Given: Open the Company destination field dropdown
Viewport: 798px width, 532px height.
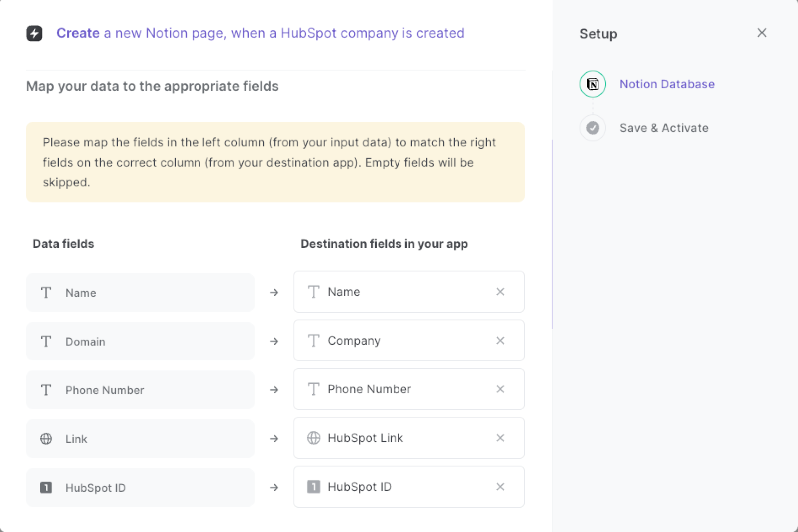Looking at the screenshot, I should click(408, 341).
